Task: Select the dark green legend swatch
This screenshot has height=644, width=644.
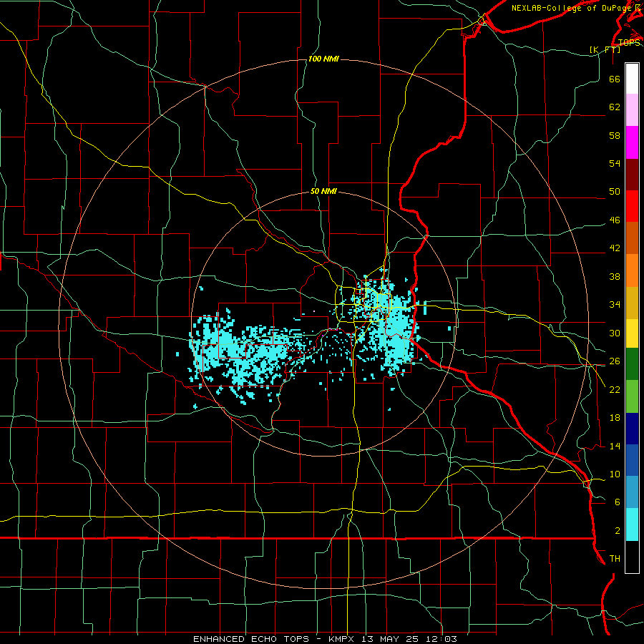Action: tap(632, 364)
